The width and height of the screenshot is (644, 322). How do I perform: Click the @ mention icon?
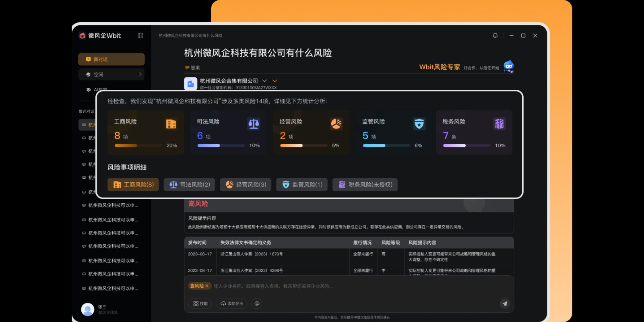(x=257, y=303)
